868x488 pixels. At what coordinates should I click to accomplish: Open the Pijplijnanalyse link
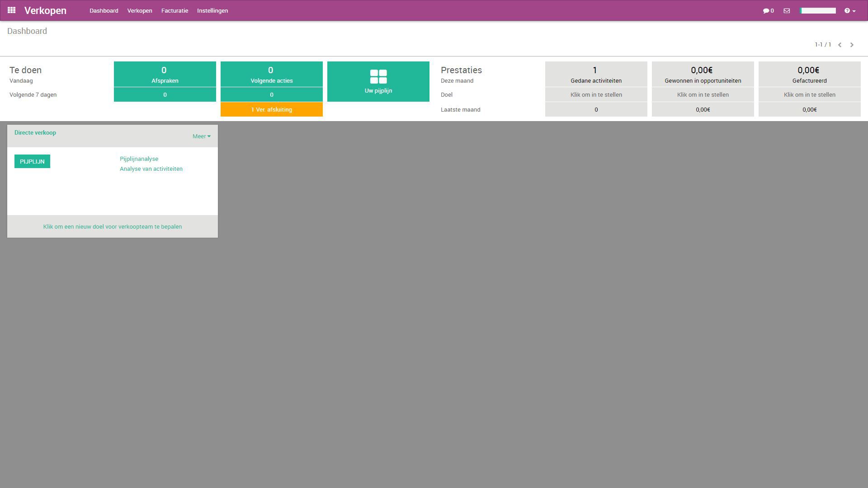139,159
